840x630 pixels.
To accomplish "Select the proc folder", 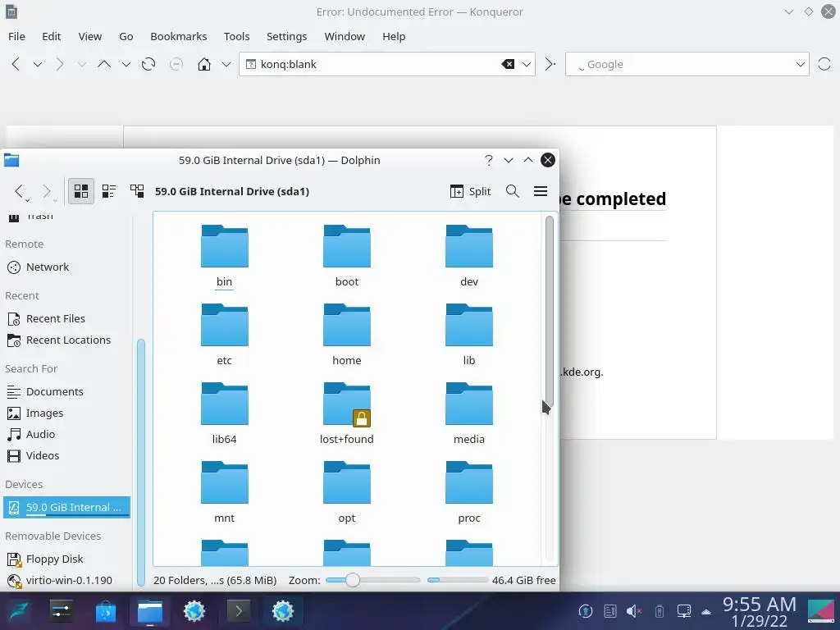I will pos(468,492).
